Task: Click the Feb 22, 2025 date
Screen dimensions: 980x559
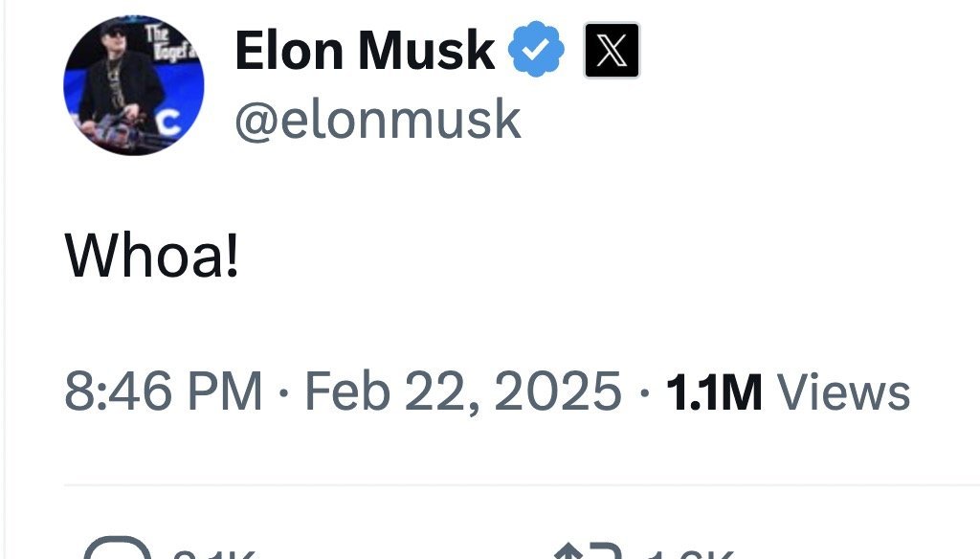Action: pos(463,391)
